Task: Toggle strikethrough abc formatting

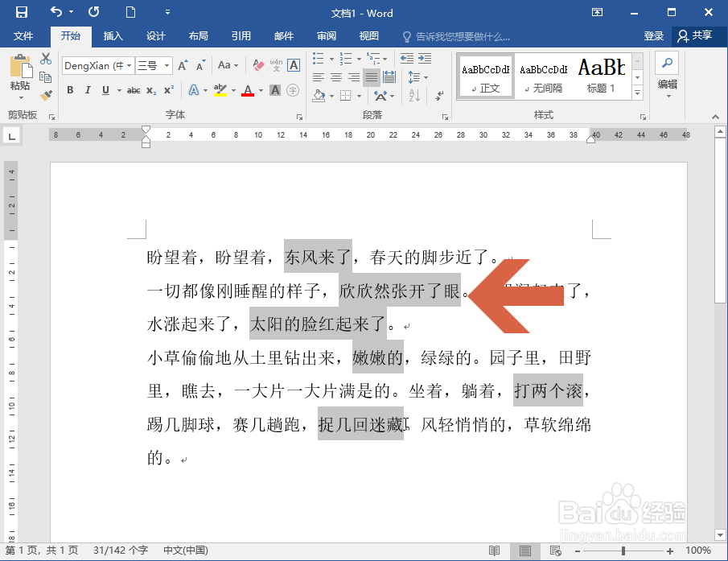Action: click(x=134, y=91)
